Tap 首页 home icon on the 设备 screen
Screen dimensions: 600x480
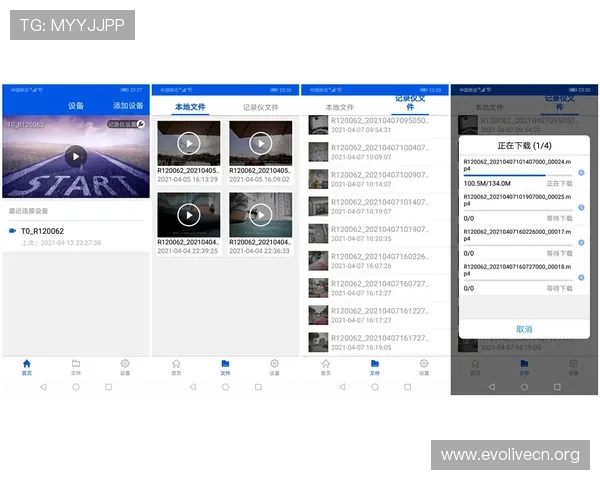[x=27, y=367]
